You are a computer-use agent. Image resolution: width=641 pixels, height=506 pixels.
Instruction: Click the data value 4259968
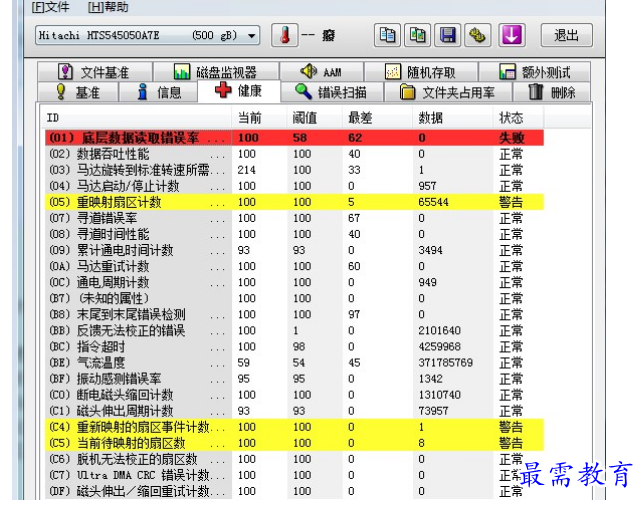[439, 347]
